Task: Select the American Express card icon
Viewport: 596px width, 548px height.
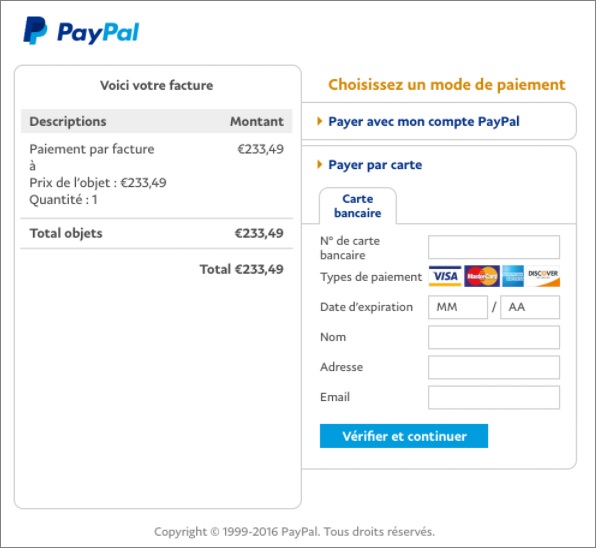Action: [513, 276]
